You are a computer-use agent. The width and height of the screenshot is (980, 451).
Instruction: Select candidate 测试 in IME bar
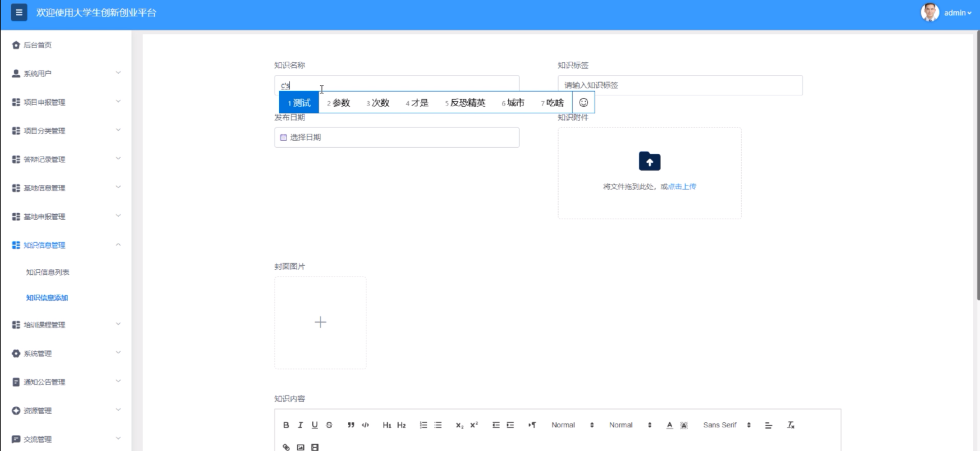click(x=299, y=103)
